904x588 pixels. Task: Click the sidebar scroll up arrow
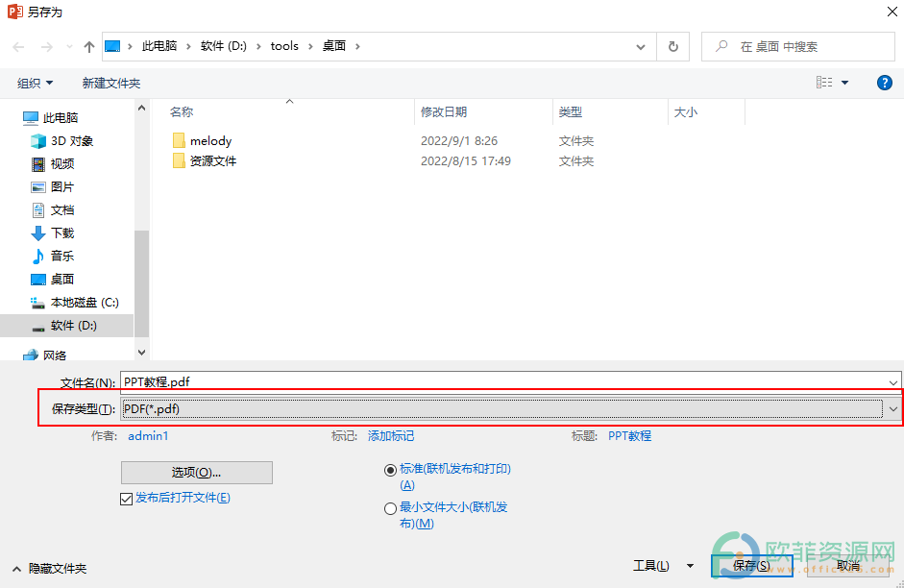pyautogui.click(x=142, y=108)
